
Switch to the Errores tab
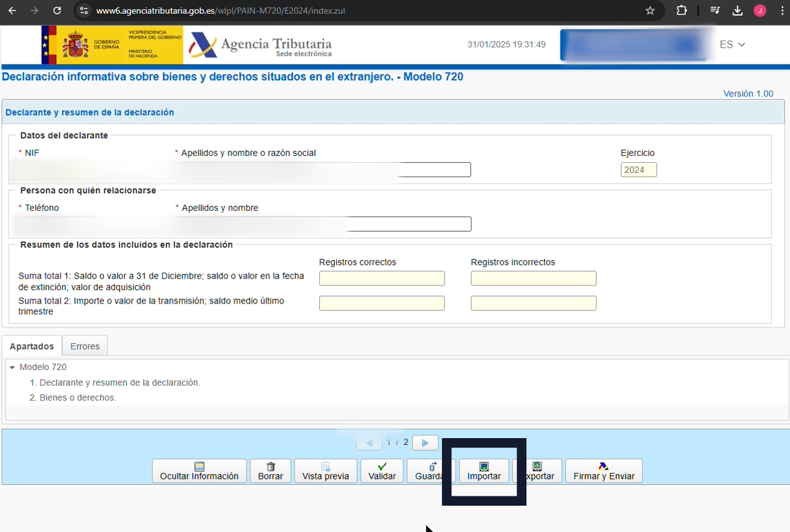click(85, 346)
